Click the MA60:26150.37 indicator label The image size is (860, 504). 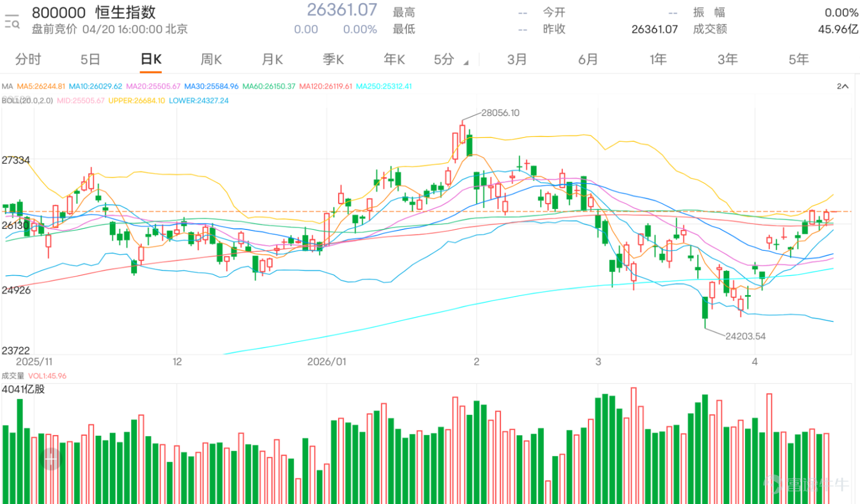[x=269, y=87]
